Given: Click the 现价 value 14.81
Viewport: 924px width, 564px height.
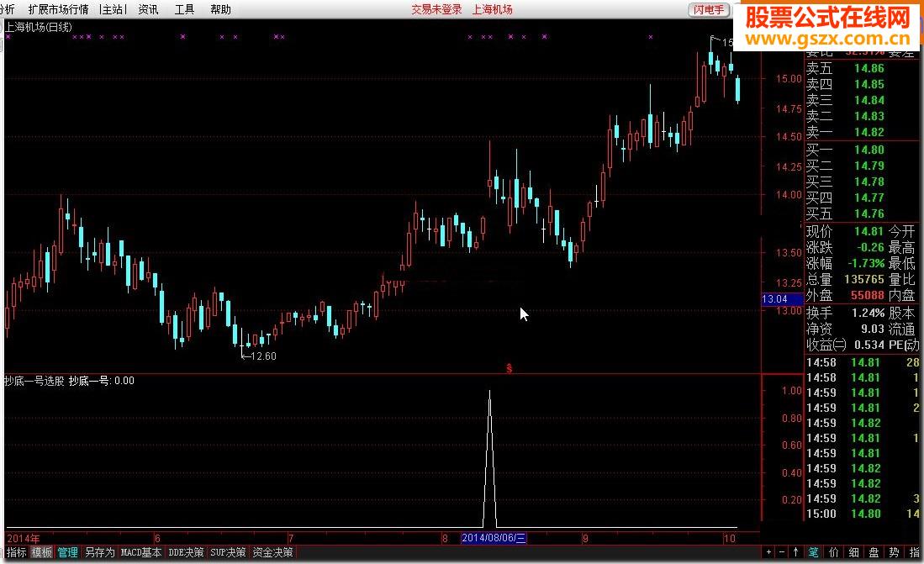Looking at the screenshot, I should (869, 231).
